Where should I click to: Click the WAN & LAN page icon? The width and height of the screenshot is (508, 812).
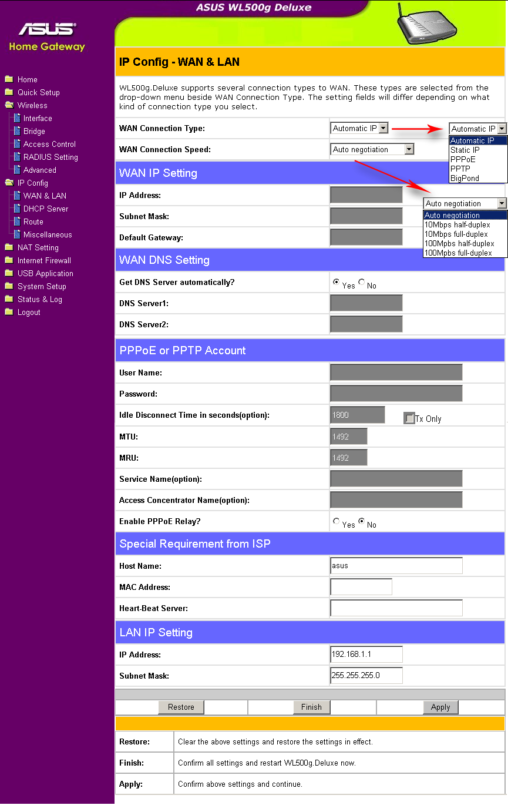[x=17, y=196]
